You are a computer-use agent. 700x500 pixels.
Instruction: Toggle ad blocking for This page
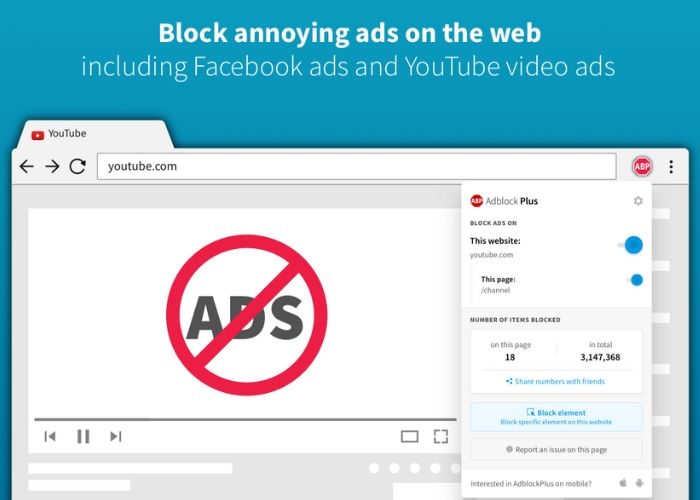pos(634,280)
